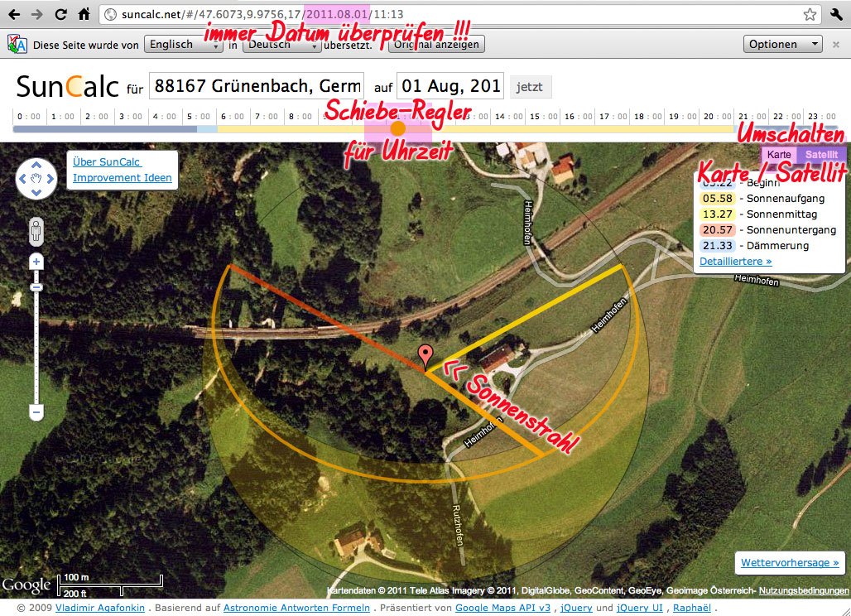Click the hand icon in pan control

coord(36,179)
